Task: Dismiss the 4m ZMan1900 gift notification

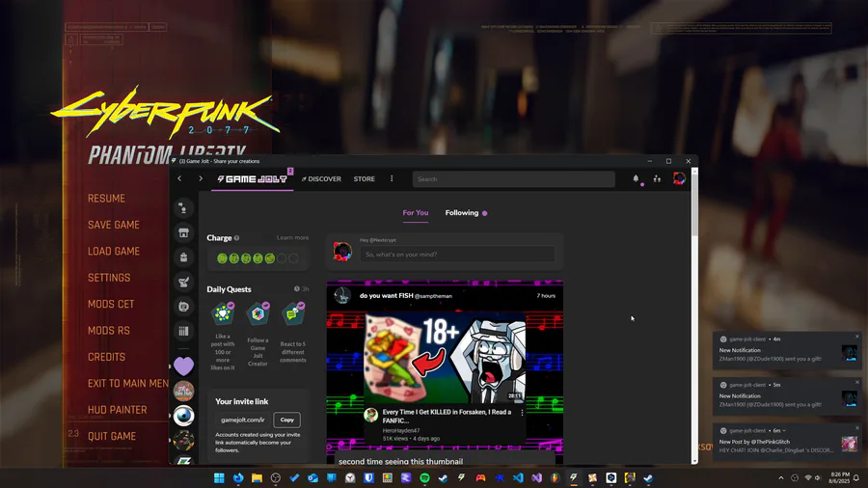Action: pyautogui.click(x=857, y=337)
